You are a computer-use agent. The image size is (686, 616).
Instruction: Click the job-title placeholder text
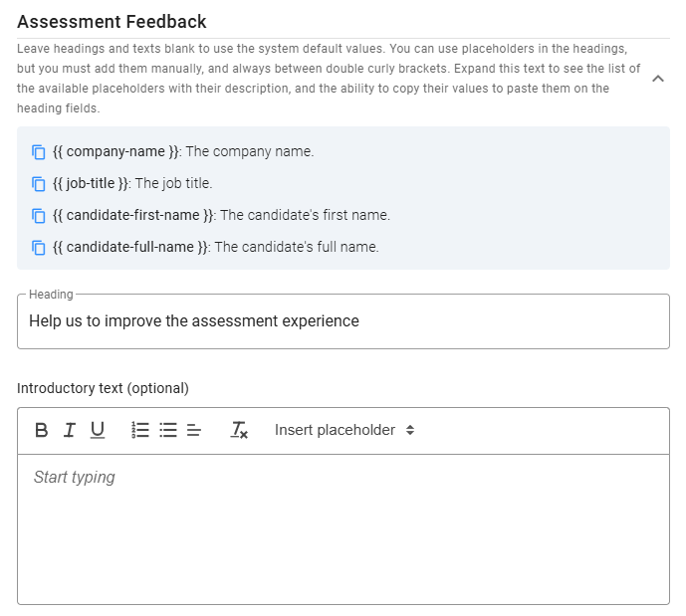coord(91,184)
